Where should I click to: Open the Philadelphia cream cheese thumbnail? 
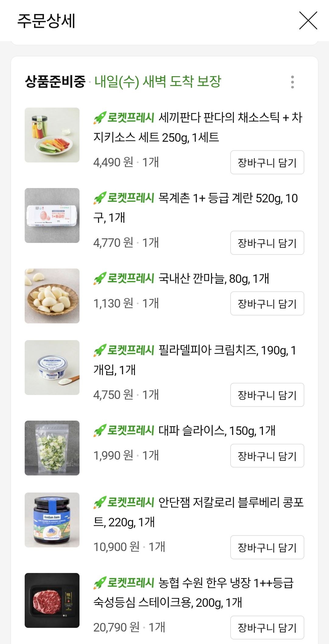pyautogui.click(x=52, y=368)
